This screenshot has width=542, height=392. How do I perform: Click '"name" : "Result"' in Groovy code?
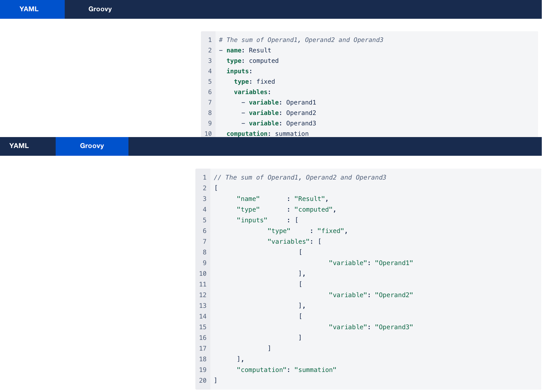point(282,199)
